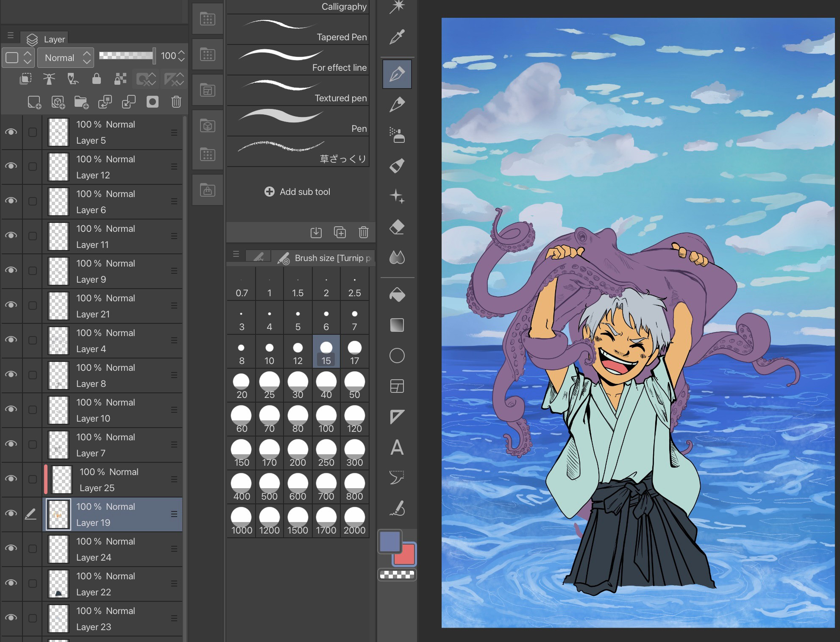The height and width of the screenshot is (642, 840).
Task: Set brush size to 100
Action: pos(326,420)
